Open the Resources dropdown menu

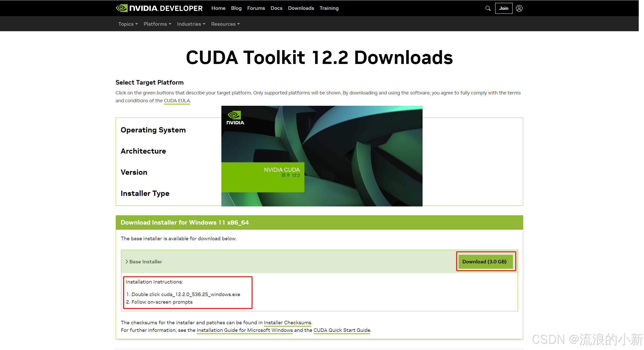tap(225, 24)
